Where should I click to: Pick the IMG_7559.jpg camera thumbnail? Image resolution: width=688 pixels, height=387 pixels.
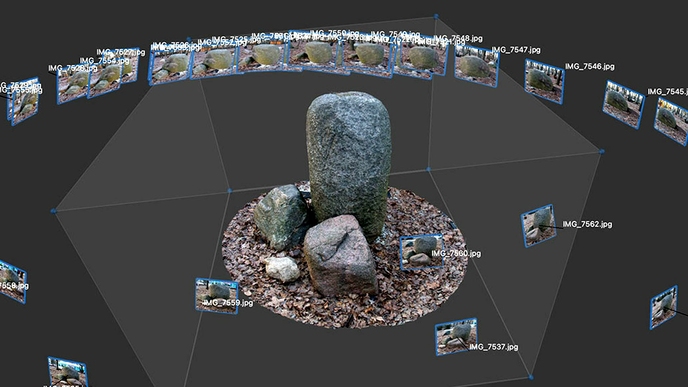217,296
